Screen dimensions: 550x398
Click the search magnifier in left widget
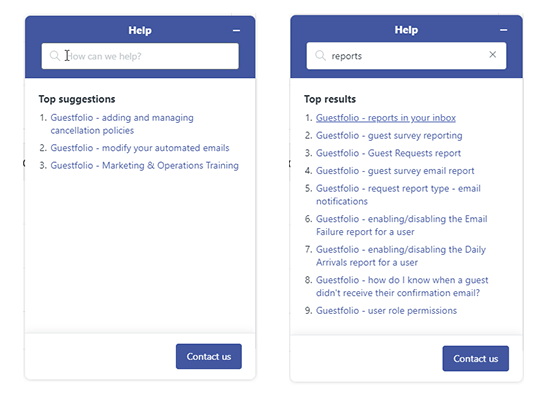[55, 56]
